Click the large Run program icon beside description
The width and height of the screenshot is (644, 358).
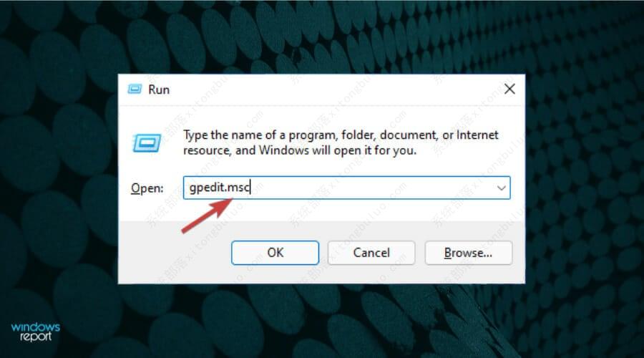coord(147,142)
